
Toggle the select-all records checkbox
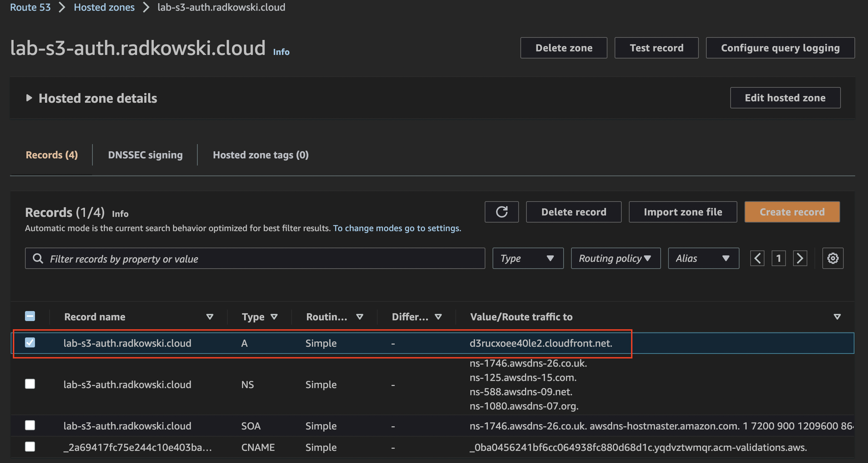30,316
